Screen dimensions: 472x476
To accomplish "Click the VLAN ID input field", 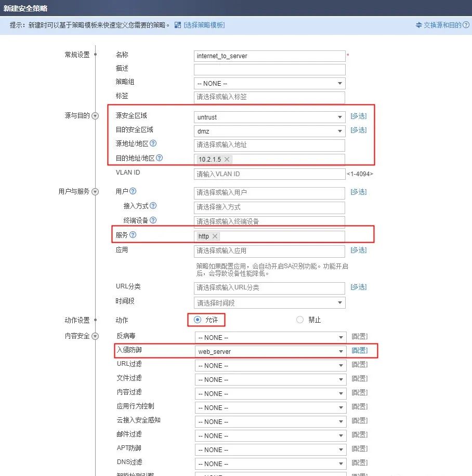I will [269, 174].
